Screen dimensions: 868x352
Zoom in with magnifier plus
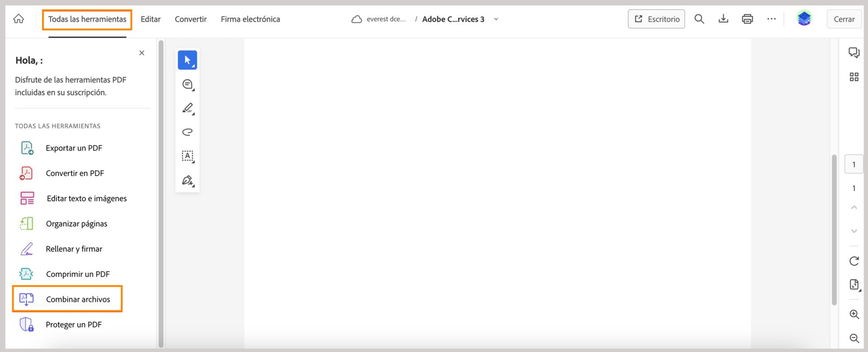point(854,314)
